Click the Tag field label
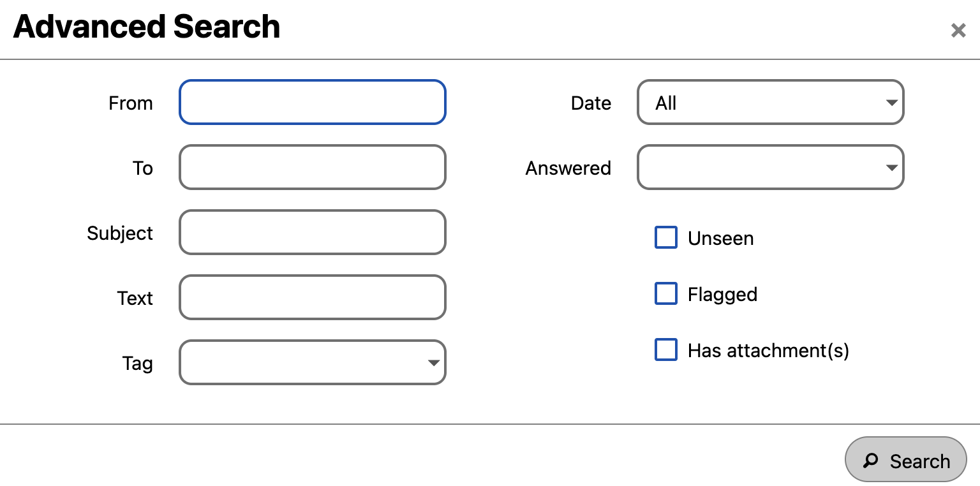This screenshot has height=486, width=980. tap(138, 364)
